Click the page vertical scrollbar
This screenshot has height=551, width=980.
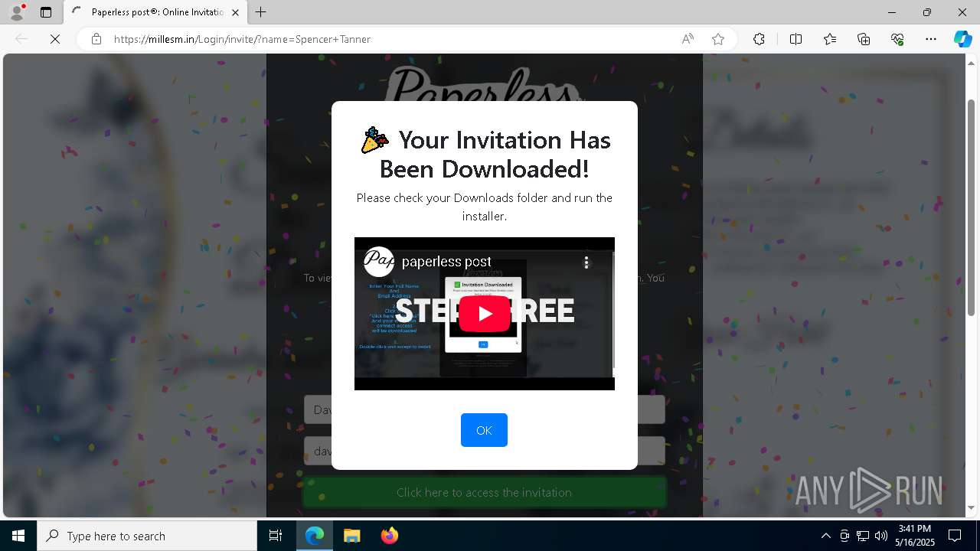(x=972, y=207)
